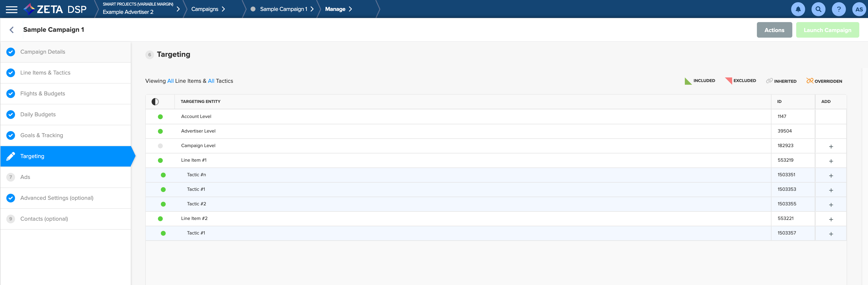This screenshot has height=285, width=868.
Task: Go to the Ads step
Action: [x=25, y=177]
